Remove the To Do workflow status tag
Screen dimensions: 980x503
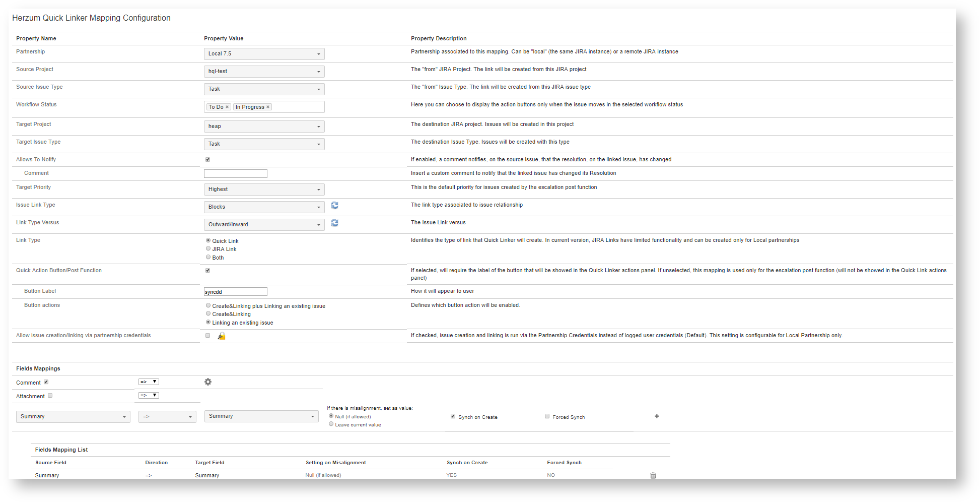point(227,107)
